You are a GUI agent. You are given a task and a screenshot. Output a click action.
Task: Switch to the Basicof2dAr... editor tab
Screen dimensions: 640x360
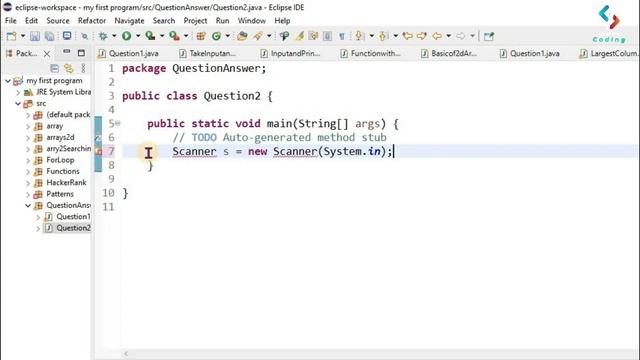coord(449,53)
